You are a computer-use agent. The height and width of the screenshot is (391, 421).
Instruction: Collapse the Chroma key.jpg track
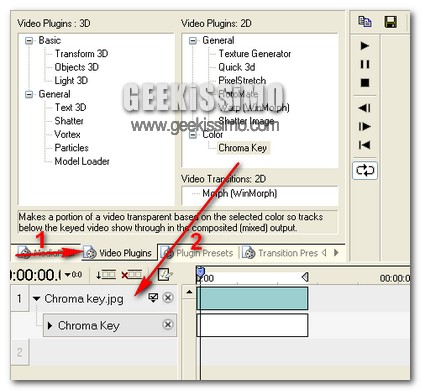click(37, 298)
